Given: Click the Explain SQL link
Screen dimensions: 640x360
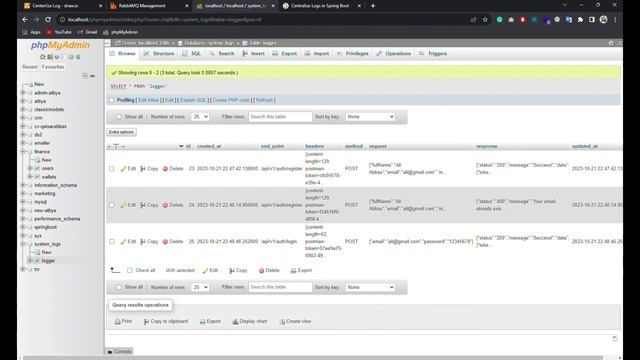Looking at the screenshot, I should [193, 100].
